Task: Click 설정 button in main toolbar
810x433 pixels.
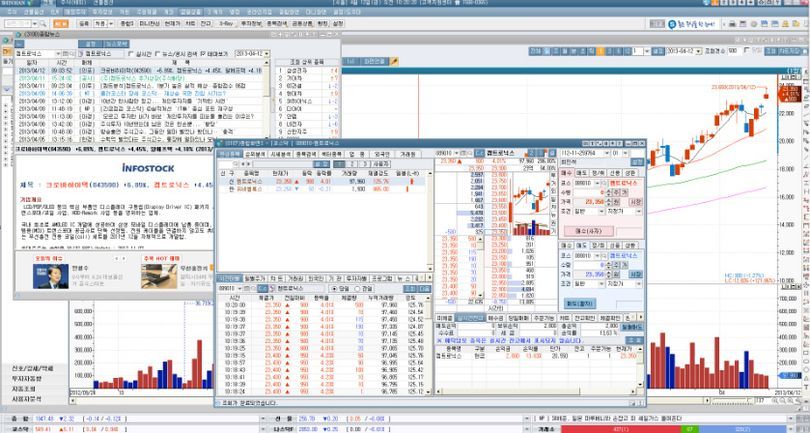Action: pyautogui.click(x=337, y=24)
